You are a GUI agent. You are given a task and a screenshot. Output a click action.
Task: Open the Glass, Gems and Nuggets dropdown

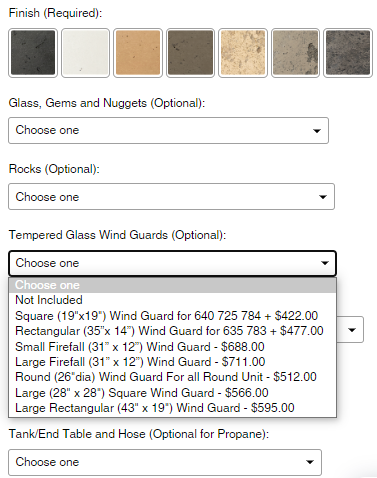click(x=168, y=130)
